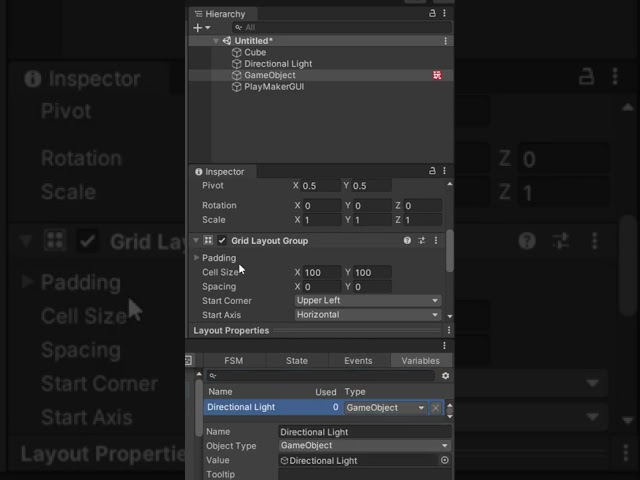Open the Untitled scene options menu
This screenshot has width=640, height=480.
click(x=445, y=41)
